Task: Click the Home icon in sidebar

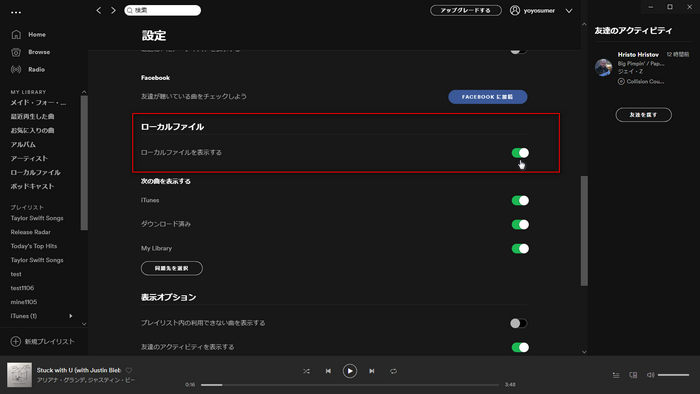Action: 16,34
